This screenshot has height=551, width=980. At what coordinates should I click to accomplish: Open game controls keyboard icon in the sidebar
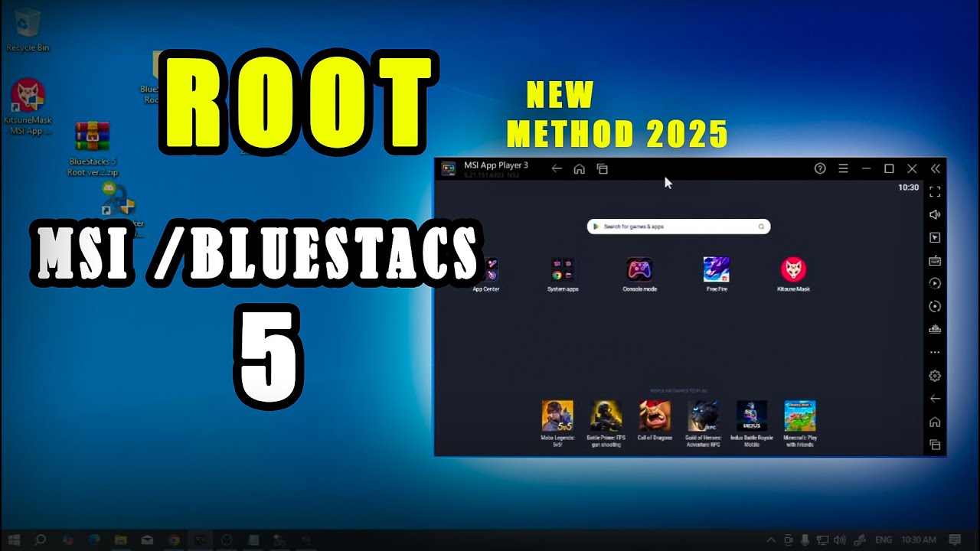(935, 261)
